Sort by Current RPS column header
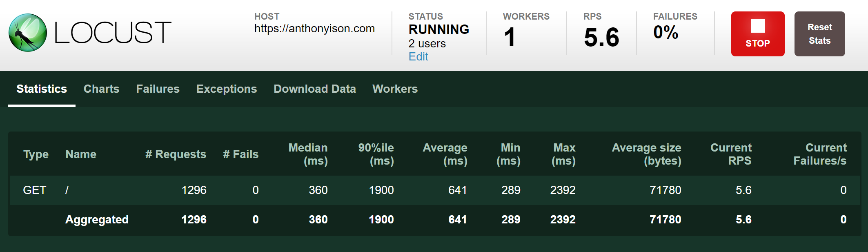 731,154
